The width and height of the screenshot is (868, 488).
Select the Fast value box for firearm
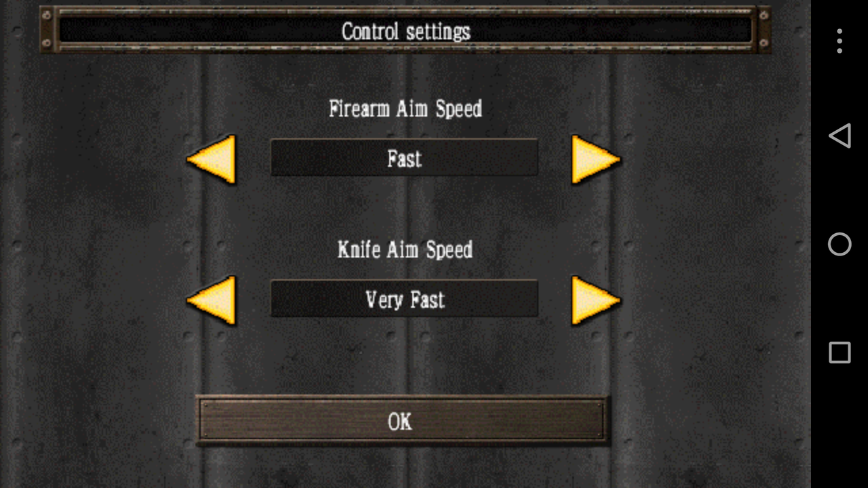pyautogui.click(x=404, y=158)
